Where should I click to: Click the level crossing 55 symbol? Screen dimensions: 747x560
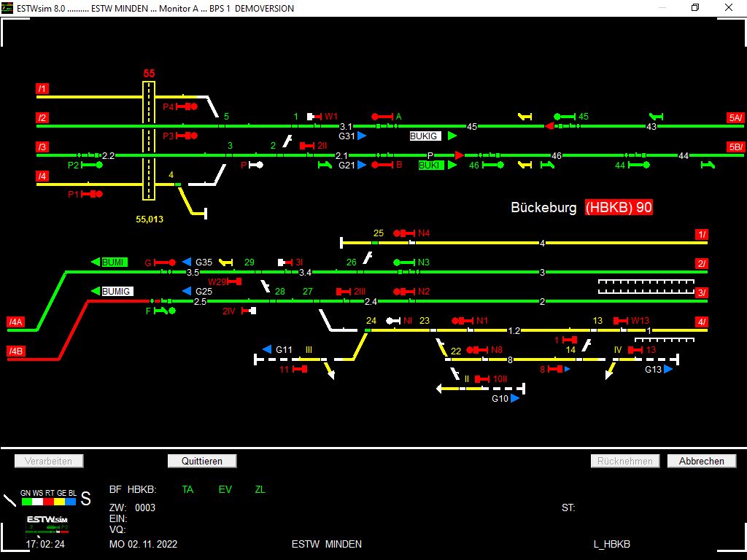(149, 140)
